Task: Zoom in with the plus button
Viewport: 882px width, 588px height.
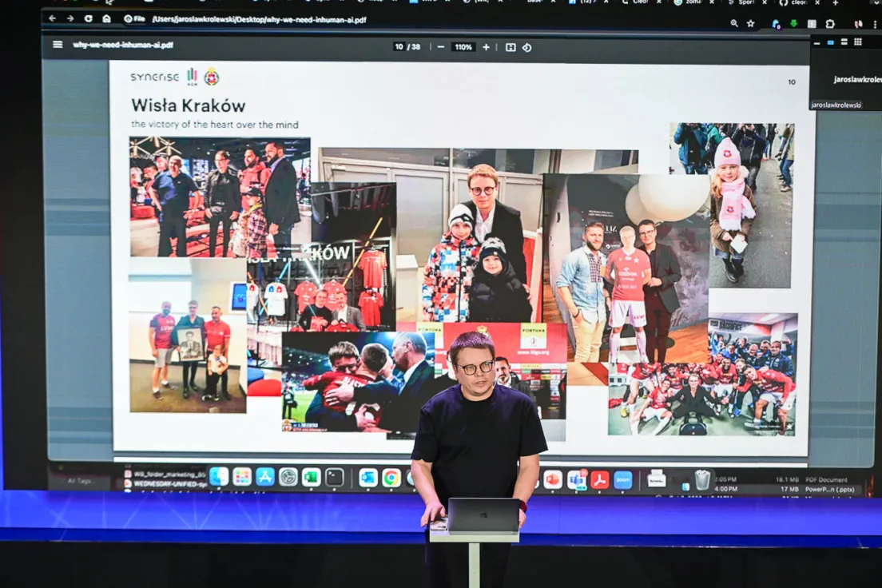Action: [486, 47]
